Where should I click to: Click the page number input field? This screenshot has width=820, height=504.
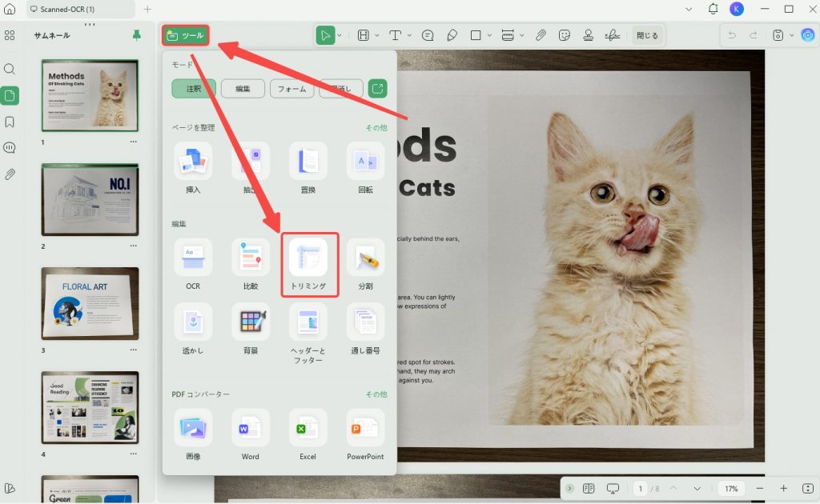(640, 489)
